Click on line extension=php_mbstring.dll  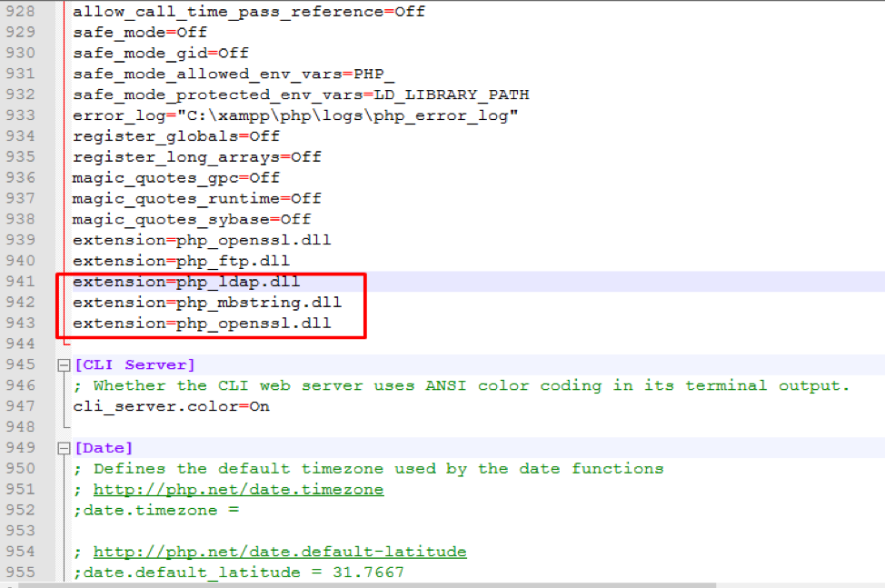tap(207, 303)
